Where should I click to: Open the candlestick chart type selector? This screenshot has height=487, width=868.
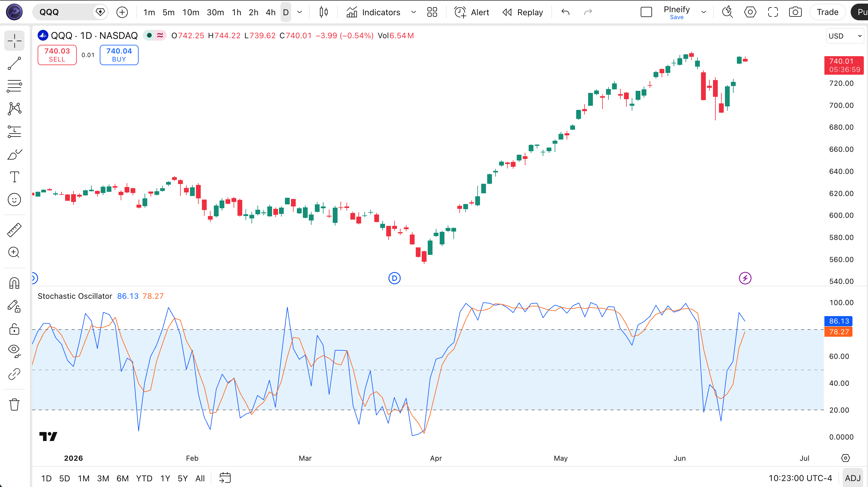tap(323, 12)
